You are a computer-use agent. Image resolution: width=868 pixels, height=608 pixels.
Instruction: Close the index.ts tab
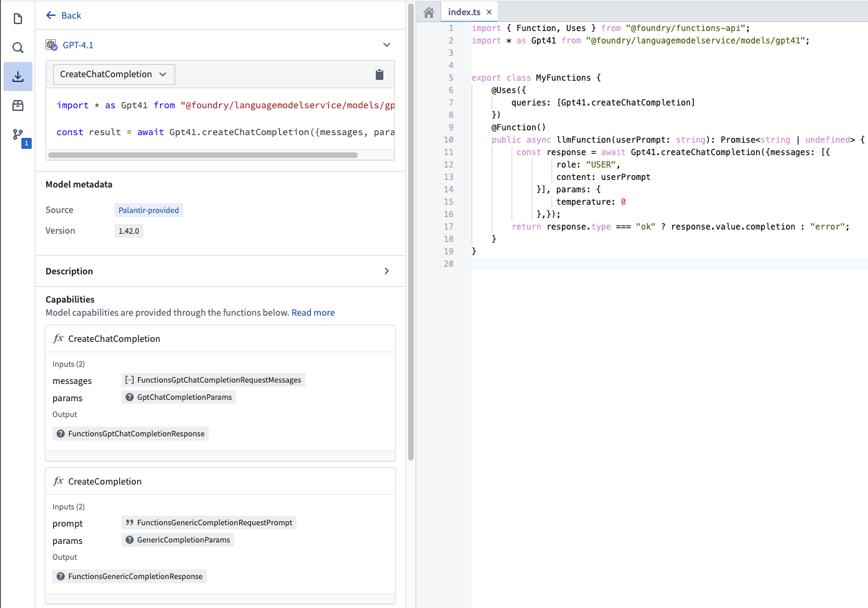click(x=489, y=12)
